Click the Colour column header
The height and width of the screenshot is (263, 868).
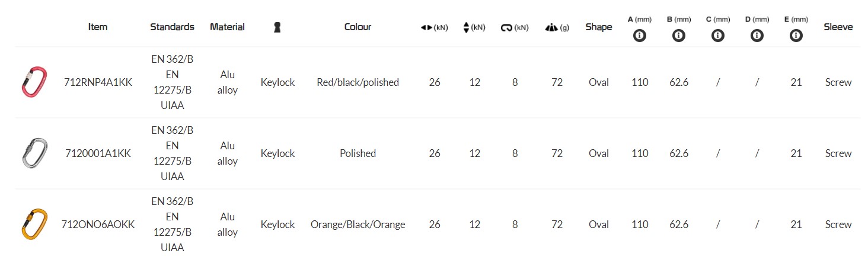[x=358, y=27]
